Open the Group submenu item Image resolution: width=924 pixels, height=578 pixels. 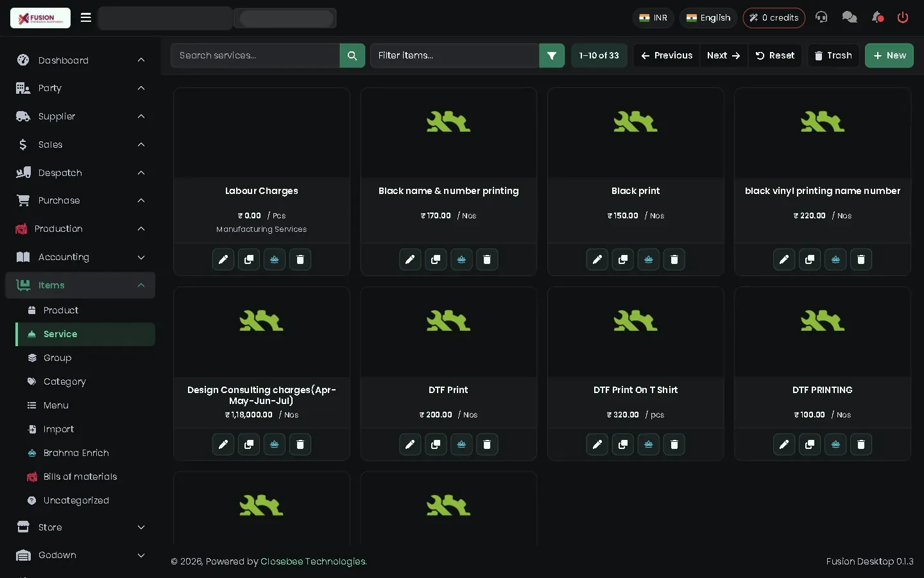click(x=85, y=358)
